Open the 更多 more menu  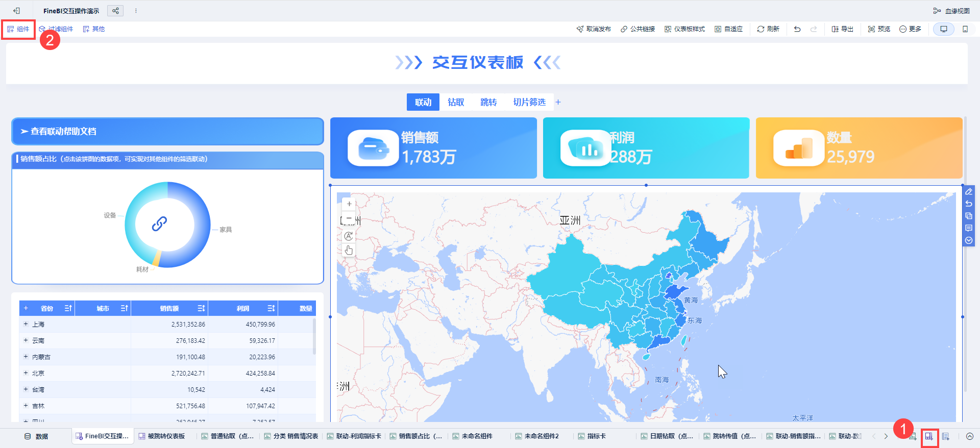910,29
